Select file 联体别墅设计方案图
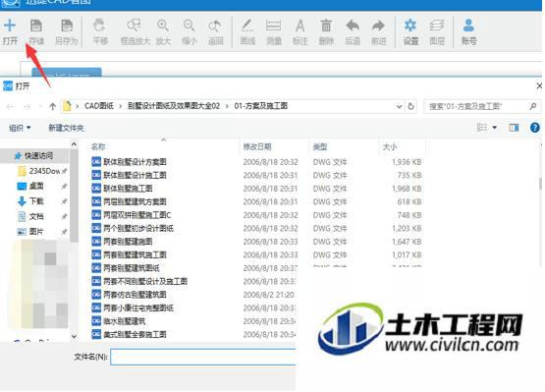The image size is (545, 392). pos(135,162)
